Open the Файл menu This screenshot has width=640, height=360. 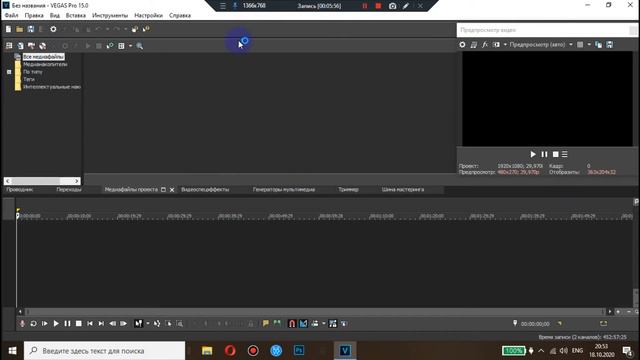pos(11,16)
